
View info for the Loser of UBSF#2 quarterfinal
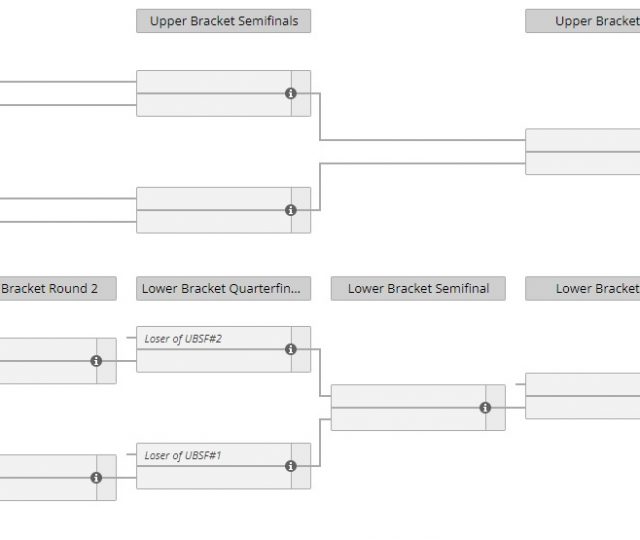(291, 350)
